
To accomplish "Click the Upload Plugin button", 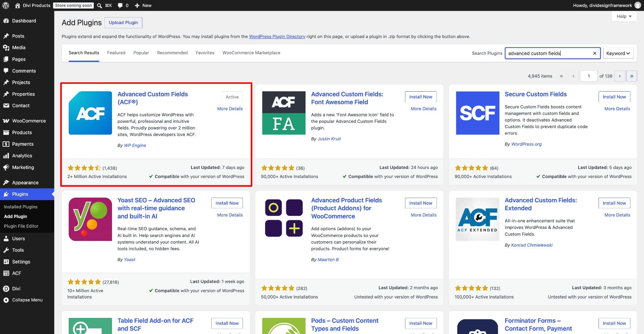I will coord(123,23).
